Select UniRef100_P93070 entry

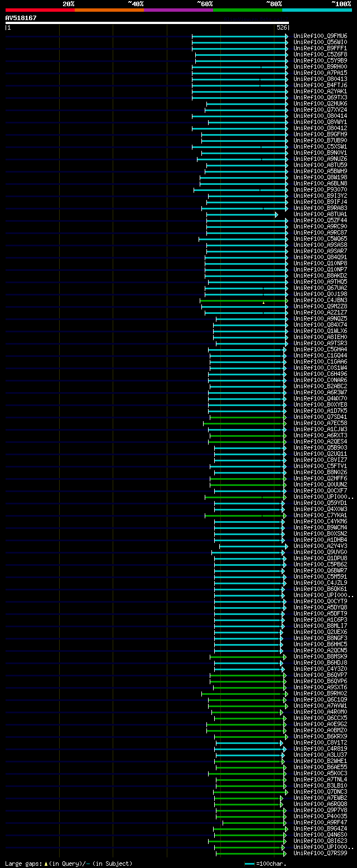[x=320, y=190]
